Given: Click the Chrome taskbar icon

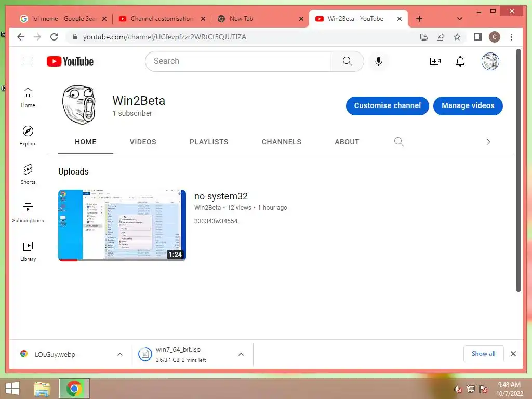Looking at the screenshot, I should 74,389.
